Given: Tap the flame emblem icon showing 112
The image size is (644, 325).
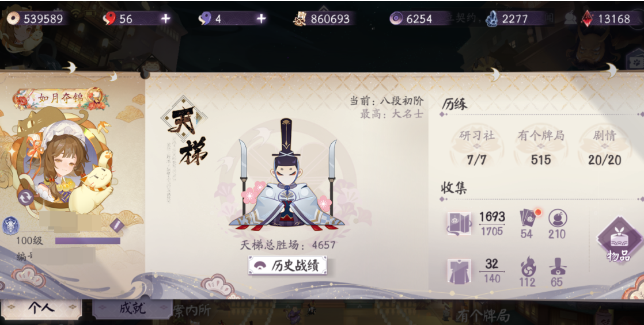Looking at the screenshot, I should point(528,266).
